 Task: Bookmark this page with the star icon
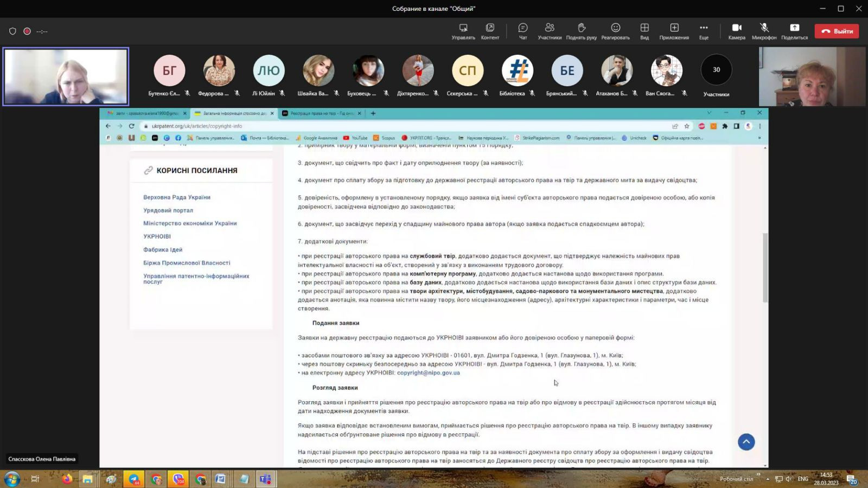click(x=687, y=126)
